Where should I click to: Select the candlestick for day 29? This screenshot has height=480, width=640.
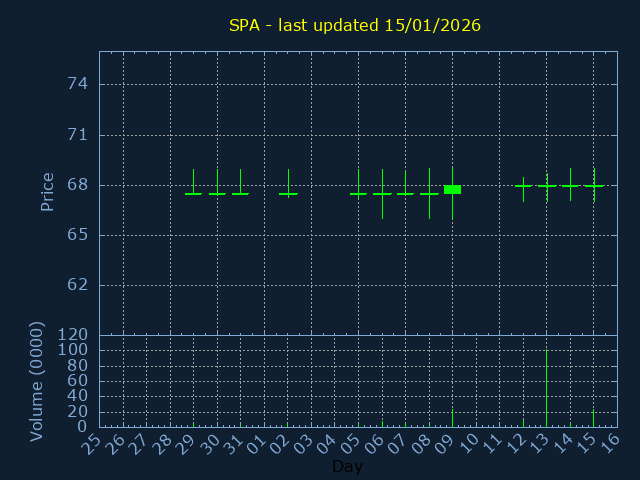point(193,193)
